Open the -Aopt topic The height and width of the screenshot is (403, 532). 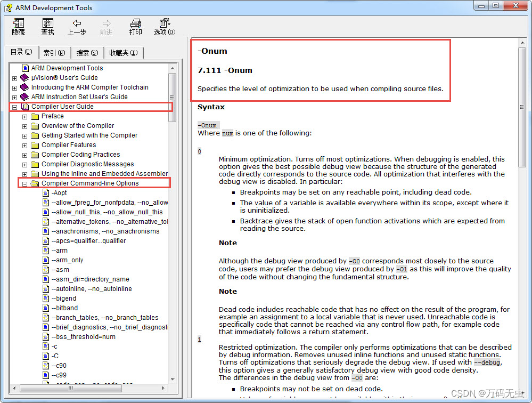(x=59, y=193)
